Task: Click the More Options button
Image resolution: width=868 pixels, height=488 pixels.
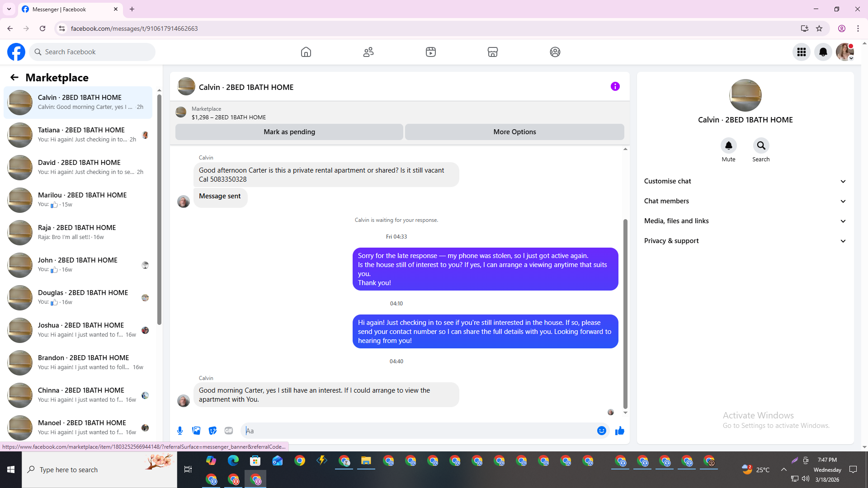Action: click(514, 132)
